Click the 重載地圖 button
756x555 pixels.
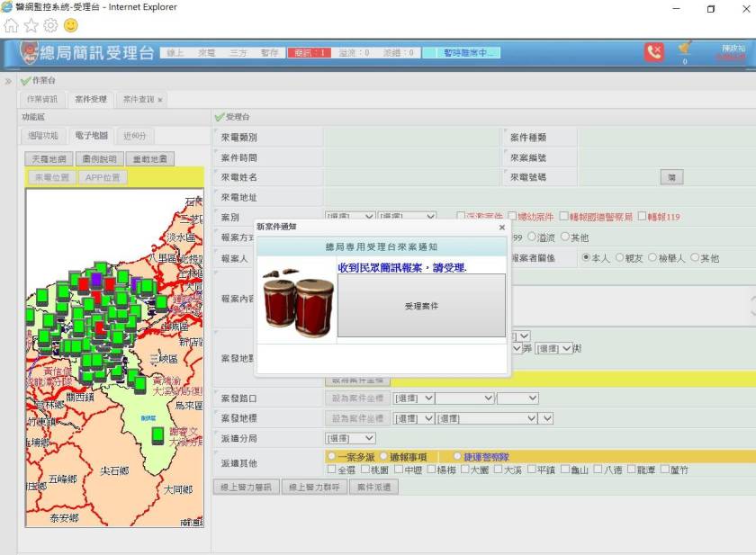(149, 158)
